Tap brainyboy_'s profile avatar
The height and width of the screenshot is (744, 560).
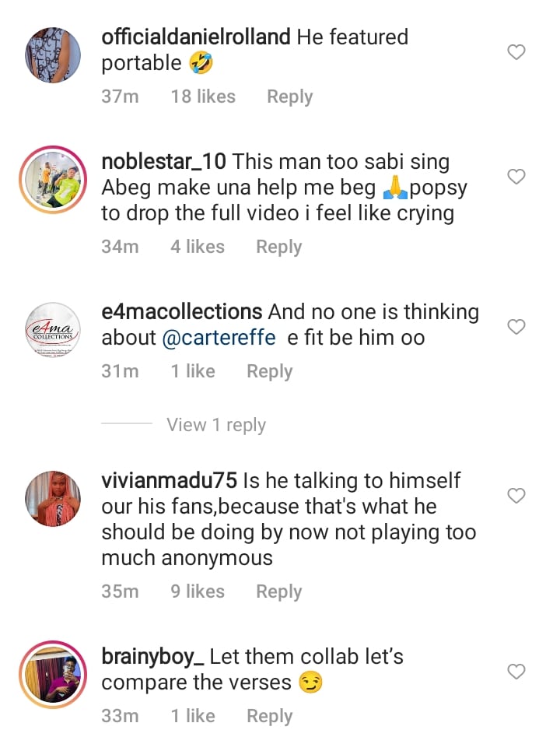point(53,675)
